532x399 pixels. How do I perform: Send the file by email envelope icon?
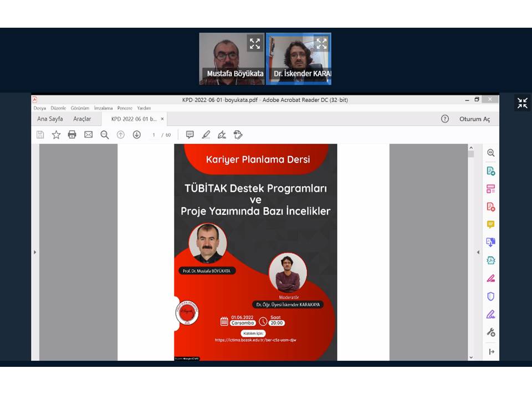tap(88, 135)
